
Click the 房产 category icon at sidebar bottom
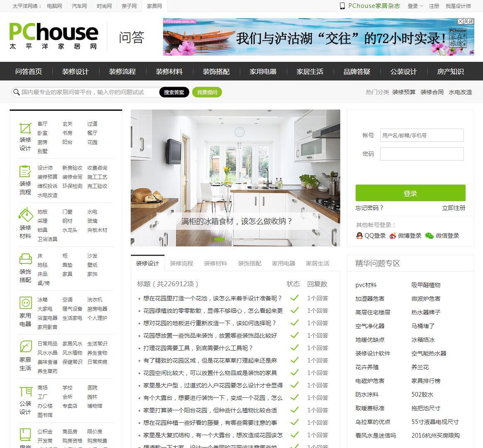pos(26,434)
